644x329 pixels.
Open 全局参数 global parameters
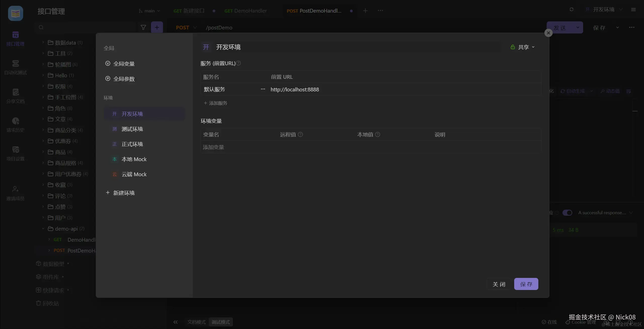pyautogui.click(x=124, y=79)
